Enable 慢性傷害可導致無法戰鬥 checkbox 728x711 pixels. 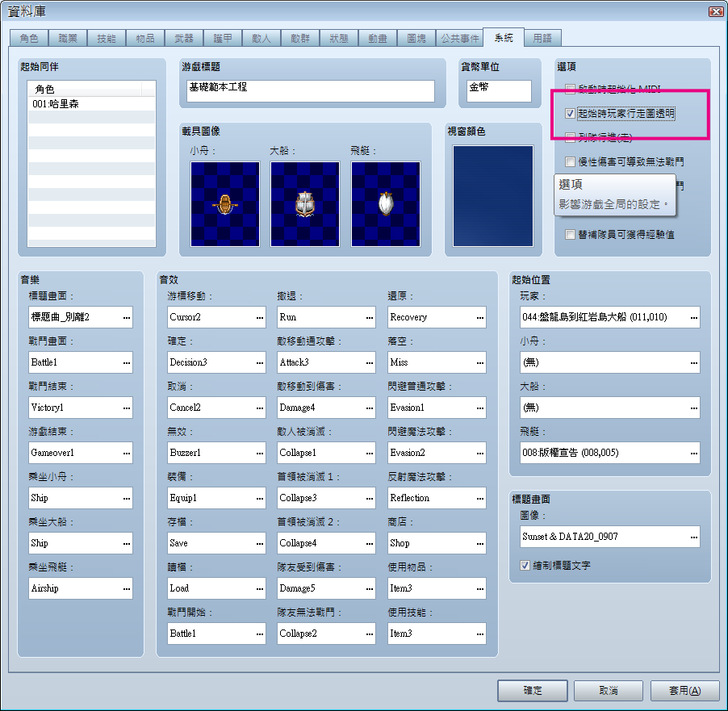570,161
